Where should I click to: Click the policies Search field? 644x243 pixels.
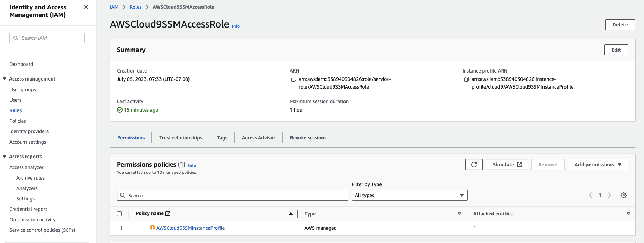[232, 195]
